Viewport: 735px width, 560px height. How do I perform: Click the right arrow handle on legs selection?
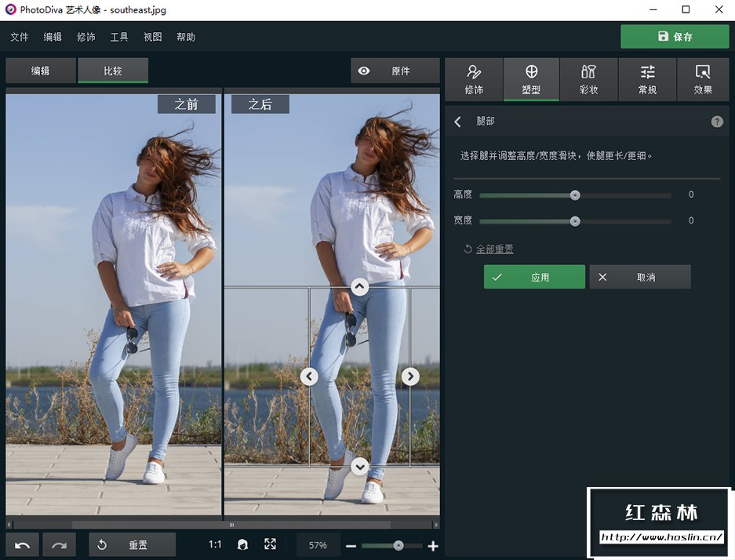[410, 376]
